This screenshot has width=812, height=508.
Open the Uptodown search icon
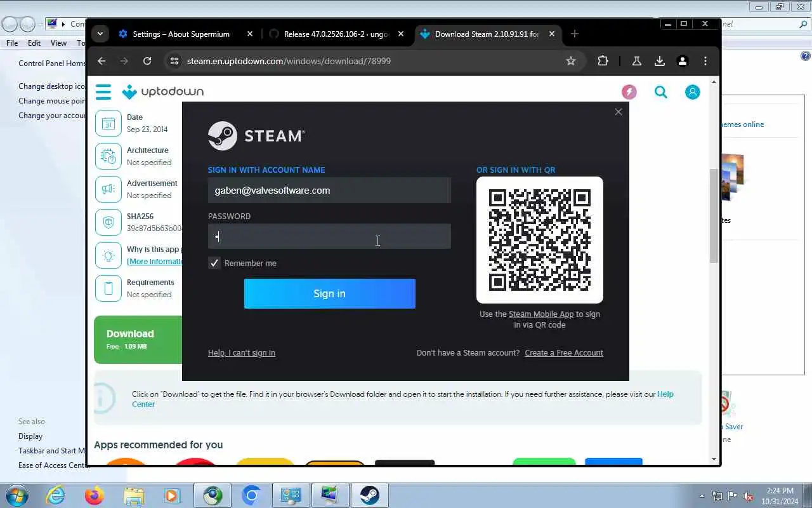click(661, 92)
